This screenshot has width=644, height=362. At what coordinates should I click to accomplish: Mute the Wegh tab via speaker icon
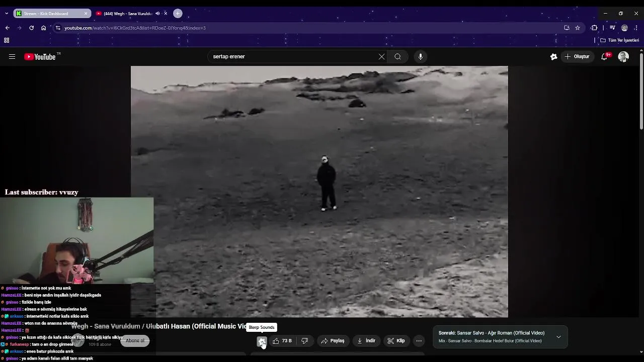pyautogui.click(x=157, y=14)
